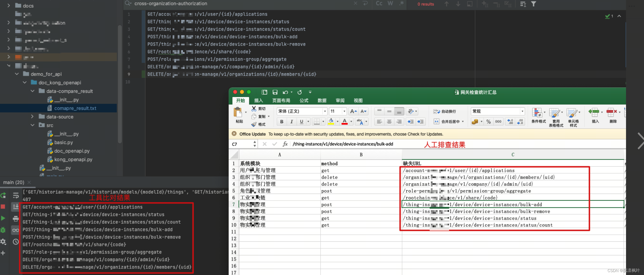The image size is (644, 275).
Task: Toggle whole Words W in search bar
Action: 390,4
